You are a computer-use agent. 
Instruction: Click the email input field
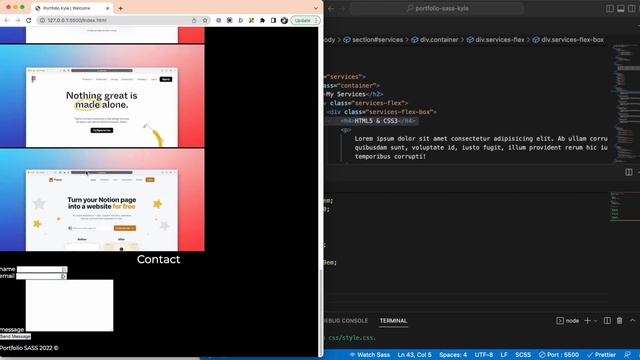[x=41, y=276]
